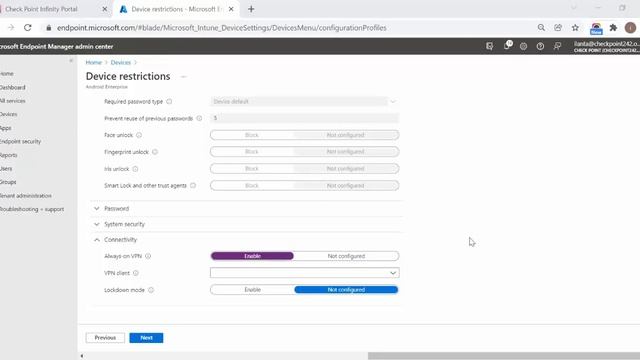Open the browser zoom magnifier icon

point(541,28)
